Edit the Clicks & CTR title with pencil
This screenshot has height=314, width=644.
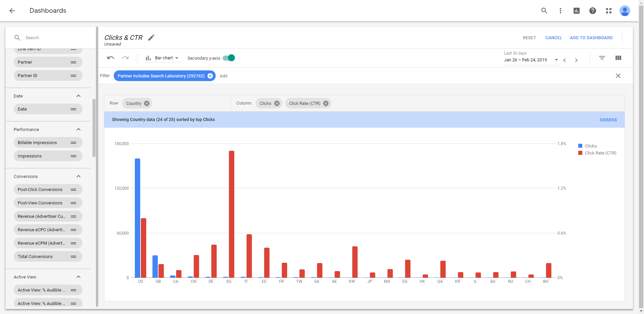[151, 38]
